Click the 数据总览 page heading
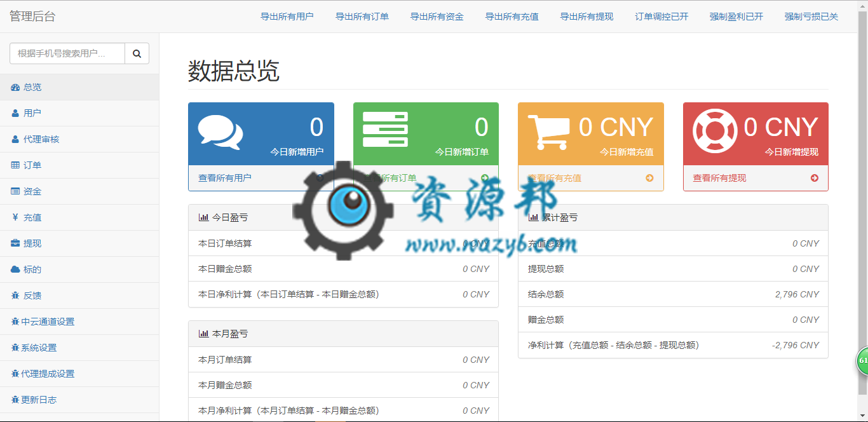 tap(234, 71)
